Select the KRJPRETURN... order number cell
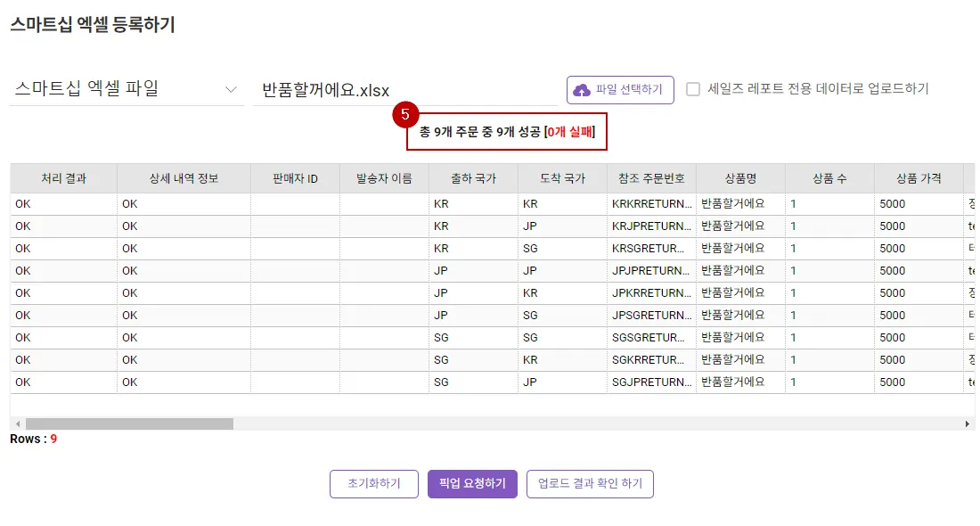 click(x=651, y=226)
